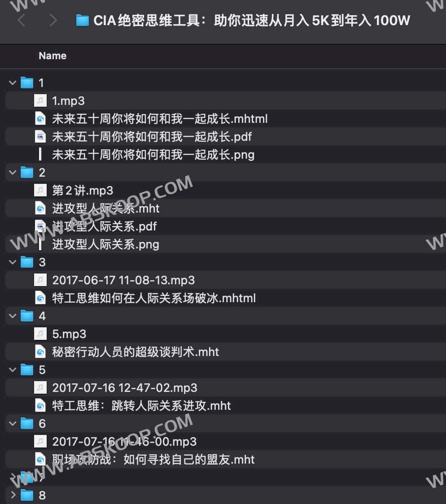Click the 未来五十周你将如何和我一起成长.pdf document icon

coord(40,137)
